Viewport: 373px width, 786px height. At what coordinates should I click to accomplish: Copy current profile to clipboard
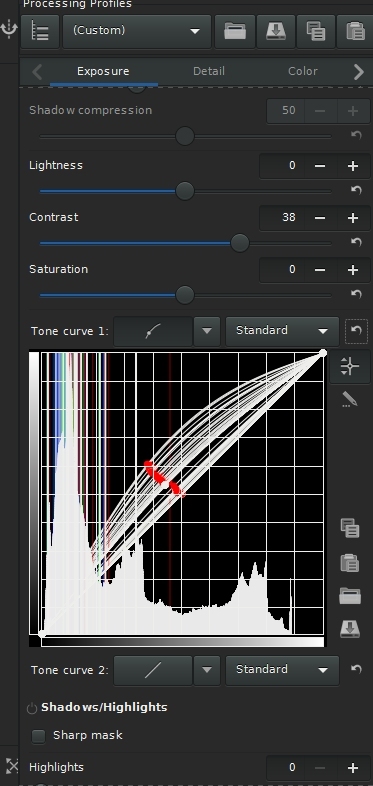[316, 32]
